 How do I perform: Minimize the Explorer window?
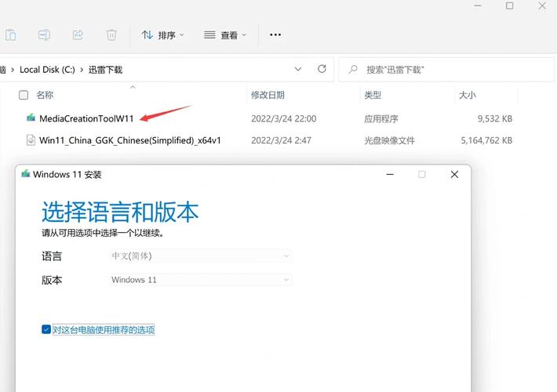coord(478,5)
